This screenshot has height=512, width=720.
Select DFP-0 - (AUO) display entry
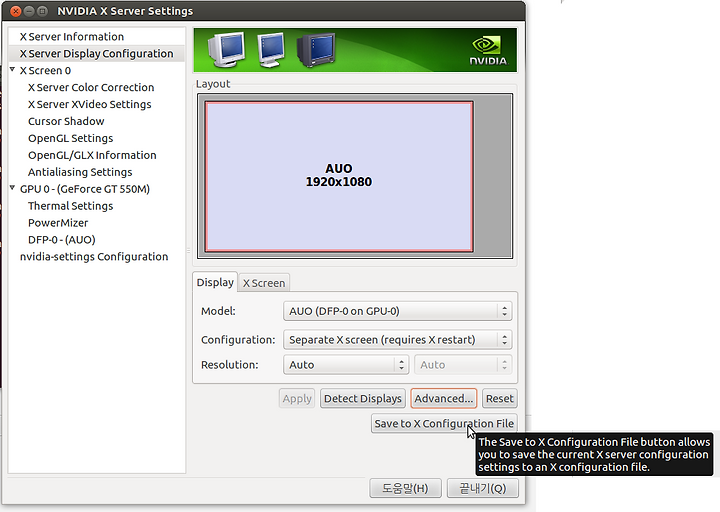point(62,240)
